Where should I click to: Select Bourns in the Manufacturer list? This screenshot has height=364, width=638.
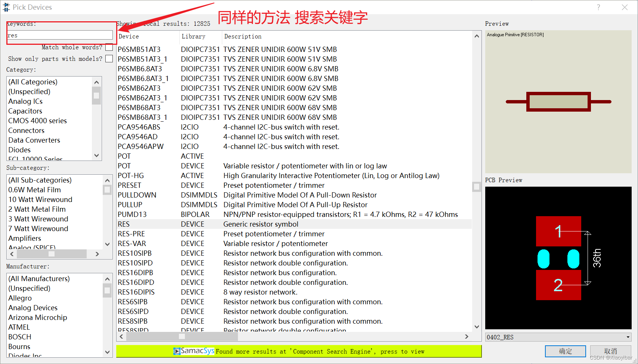pos(19,346)
